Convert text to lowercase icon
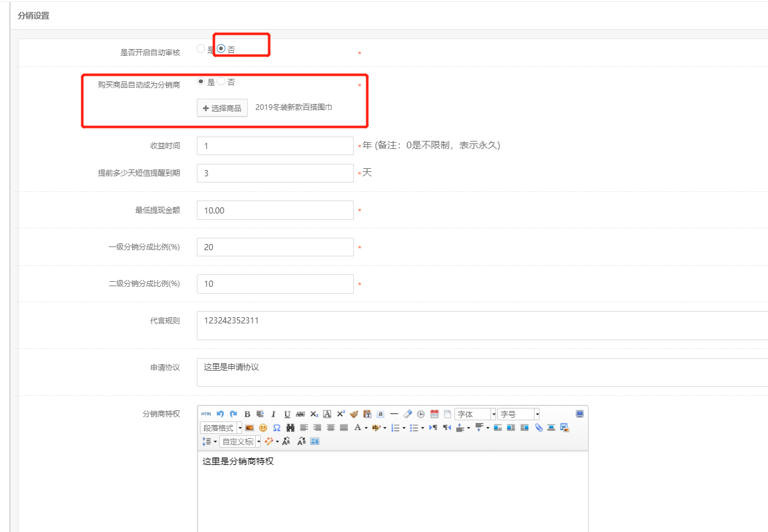 coord(302,441)
